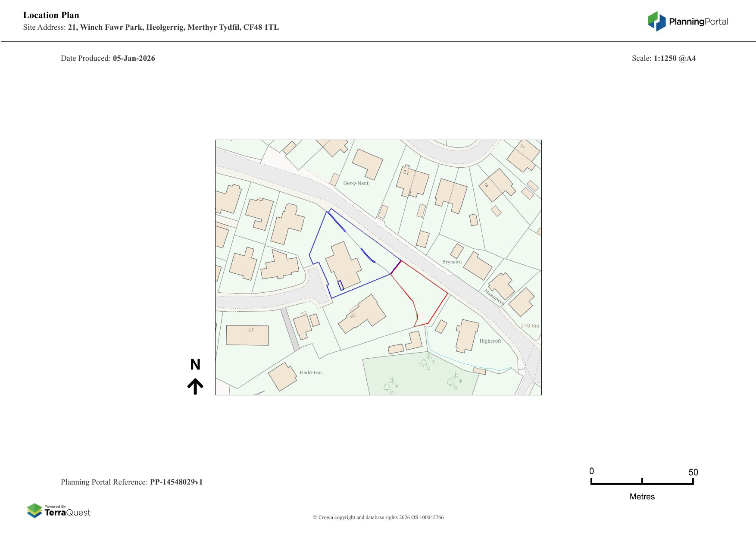756x535 pixels.
Task: Click the Planning Portal wordmark text
Action: point(698,22)
